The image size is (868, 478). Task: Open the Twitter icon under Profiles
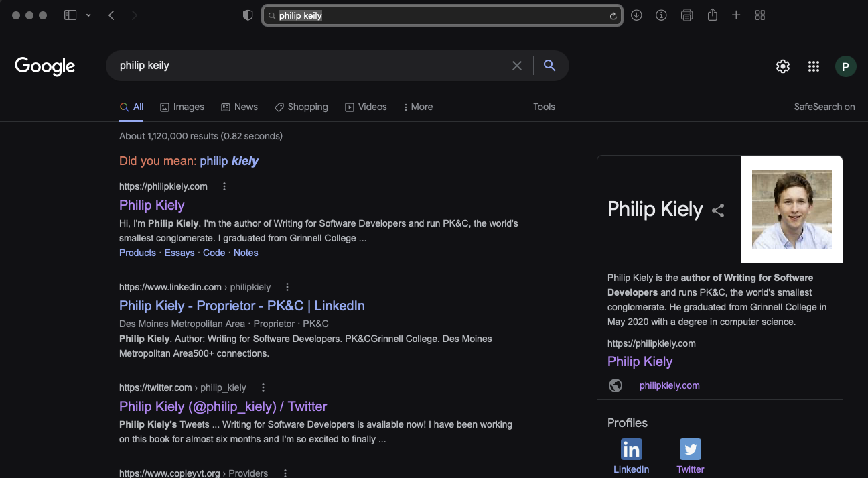[x=690, y=449]
